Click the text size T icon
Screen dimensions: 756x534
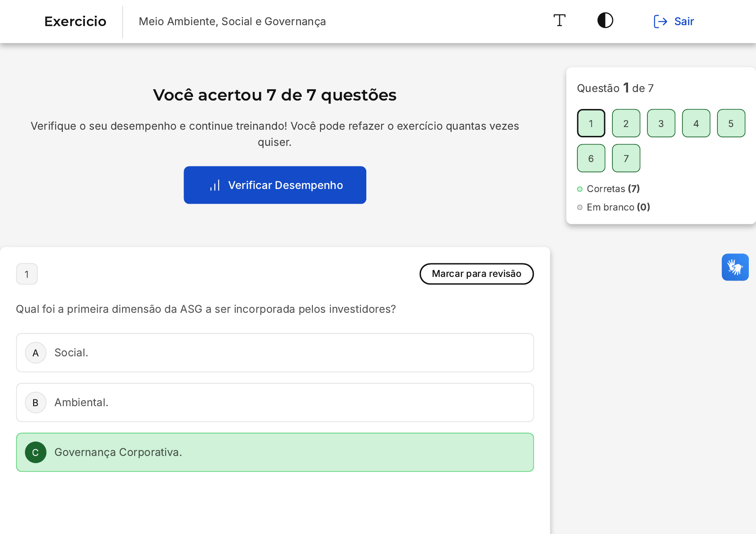coord(559,21)
